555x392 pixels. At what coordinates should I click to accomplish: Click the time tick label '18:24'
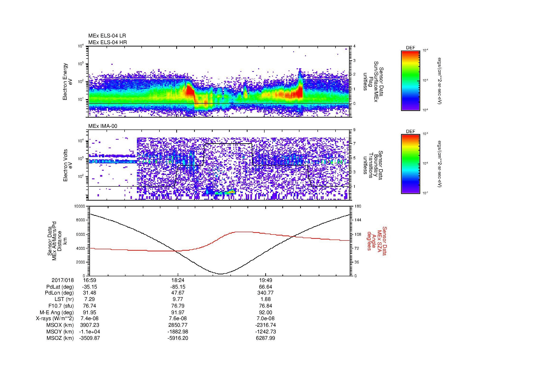(178, 280)
